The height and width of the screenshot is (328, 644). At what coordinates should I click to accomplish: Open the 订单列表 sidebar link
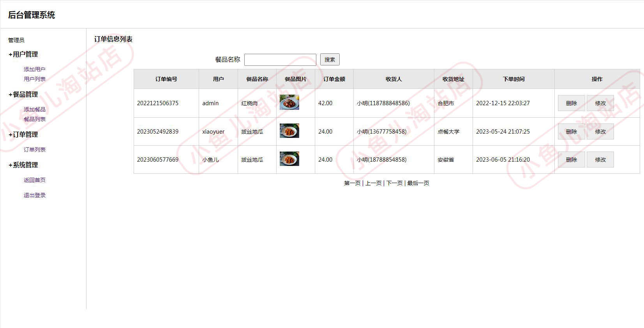click(x=34, y=150)
